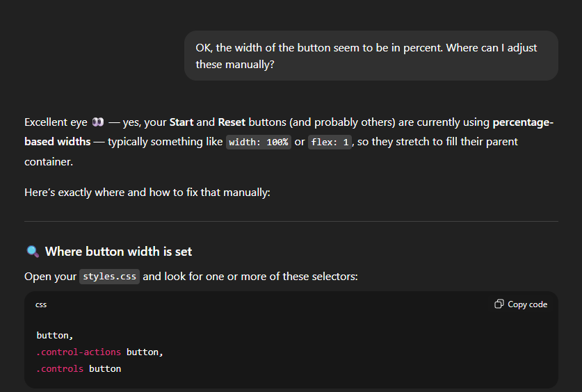582x392 pixels.
Task: Click the magnifying glass emoji beside the heading
Action: point(33,252)
